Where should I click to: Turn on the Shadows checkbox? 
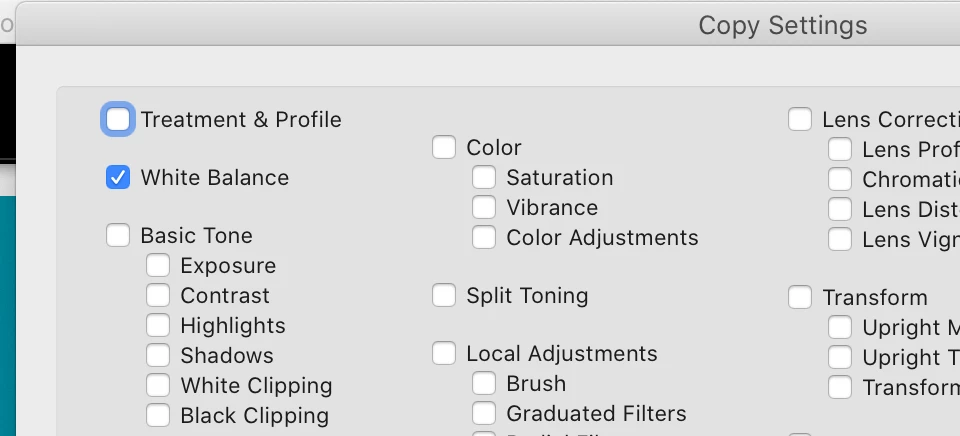[158, 356]
